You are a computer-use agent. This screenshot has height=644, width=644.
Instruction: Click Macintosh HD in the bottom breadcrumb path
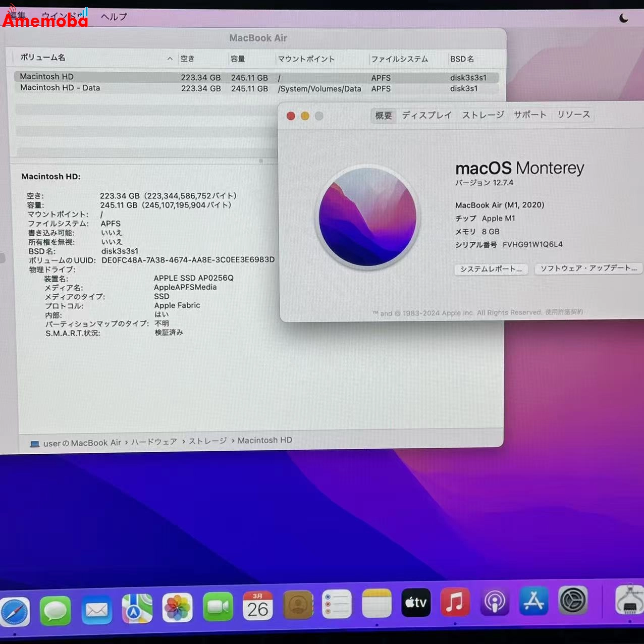264,440
